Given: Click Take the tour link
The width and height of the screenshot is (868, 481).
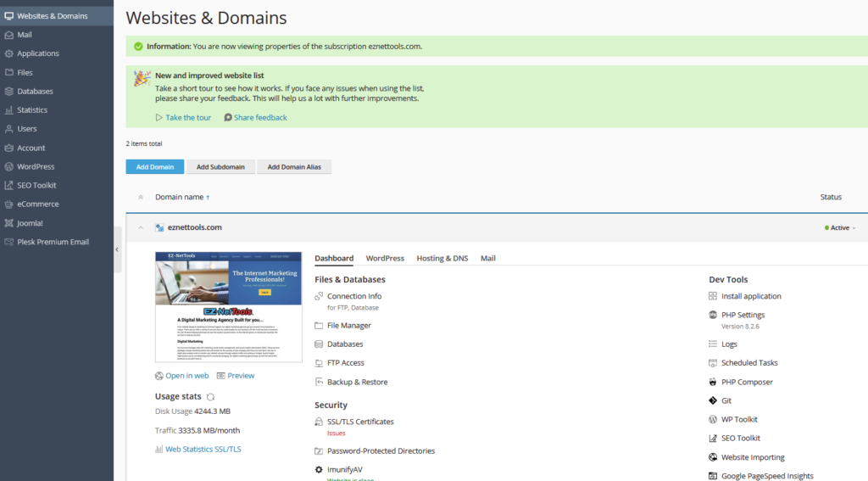Looking at the screenshot, I should tap(188, 117).
